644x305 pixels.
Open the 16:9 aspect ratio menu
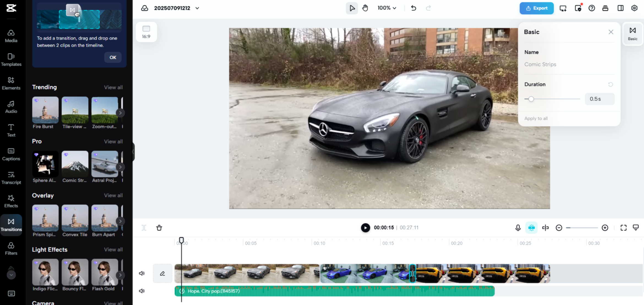tap(146, 32)
